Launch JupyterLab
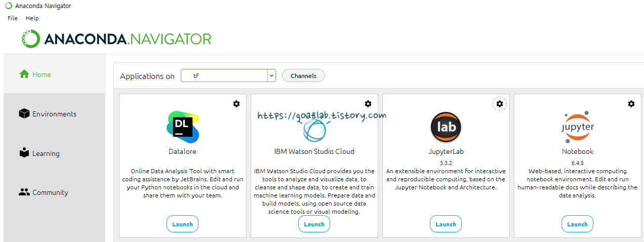The width and height of the screenshot is (644, 242). pos(446,224)
